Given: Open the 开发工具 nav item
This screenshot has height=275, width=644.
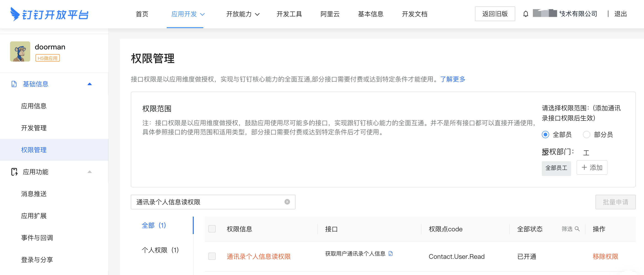Looking at the screenshot, I should pyautogui.click(x=289, y=14).
